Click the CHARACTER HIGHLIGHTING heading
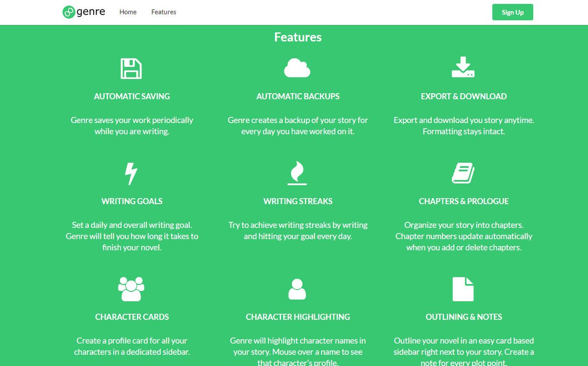The height and width of the screenshot is (366, 588). [298, 317]
